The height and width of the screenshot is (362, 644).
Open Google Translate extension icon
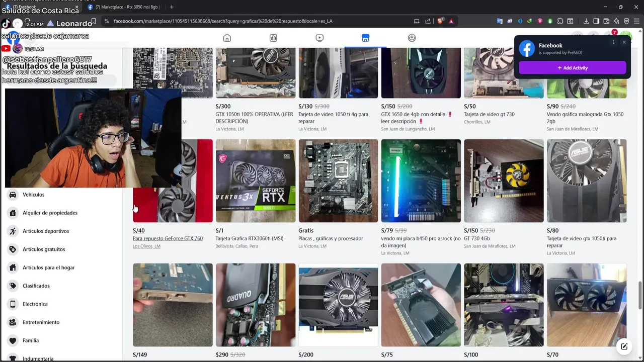[x=500, y=21]
